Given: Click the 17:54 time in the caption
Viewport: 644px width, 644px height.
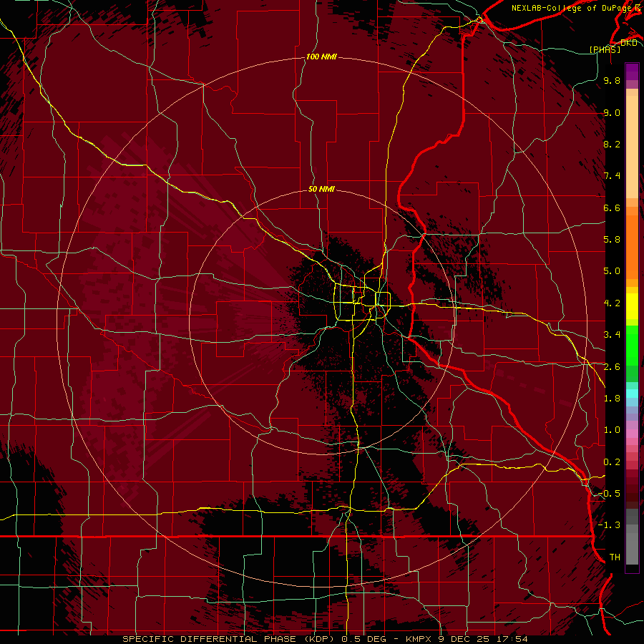Looking at the screenshot, I should point(511,639).
